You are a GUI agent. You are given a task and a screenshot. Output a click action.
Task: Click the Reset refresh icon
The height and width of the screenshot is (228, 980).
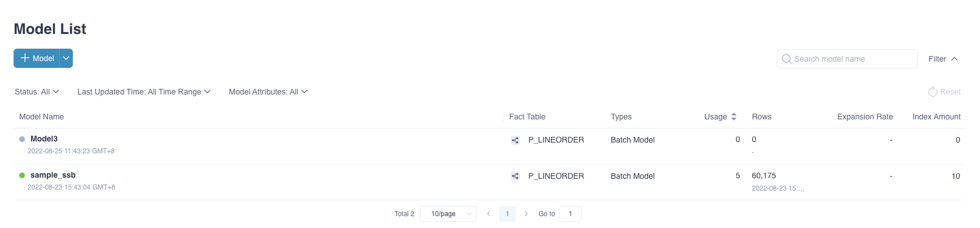pyautogui.click(x=933, y=92)
